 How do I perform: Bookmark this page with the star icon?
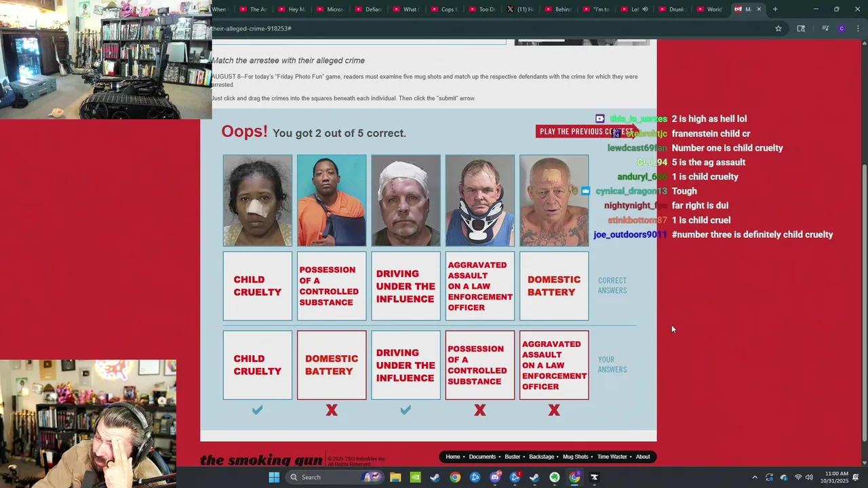pos(778,28)
